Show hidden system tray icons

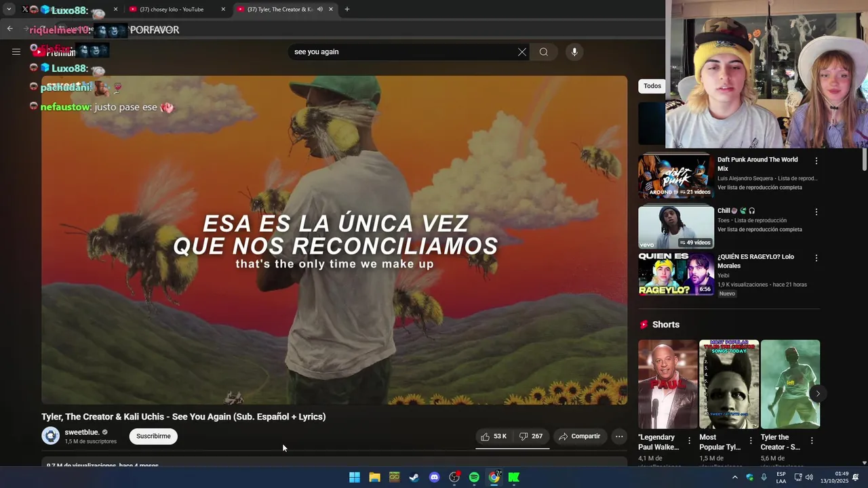(734, 477)
